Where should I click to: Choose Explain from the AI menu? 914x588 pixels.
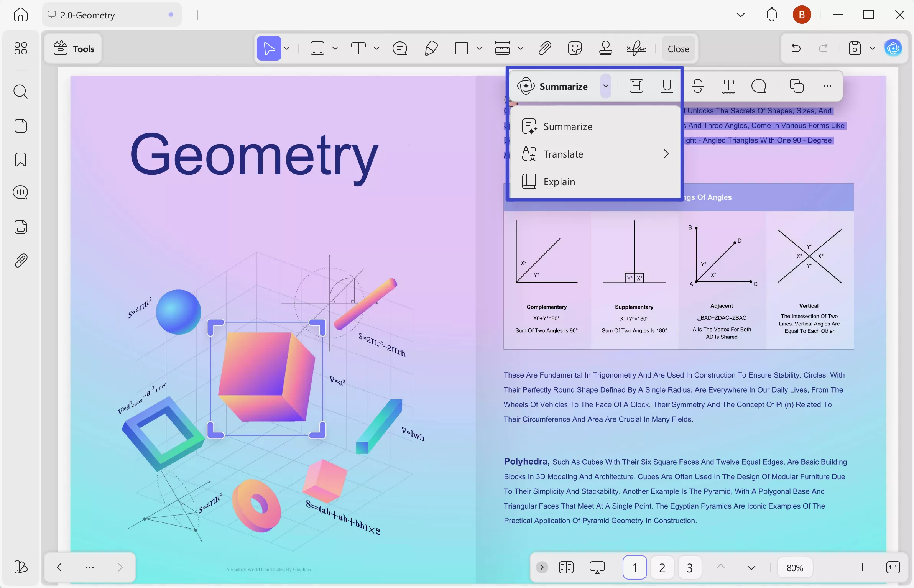[559, 181]
